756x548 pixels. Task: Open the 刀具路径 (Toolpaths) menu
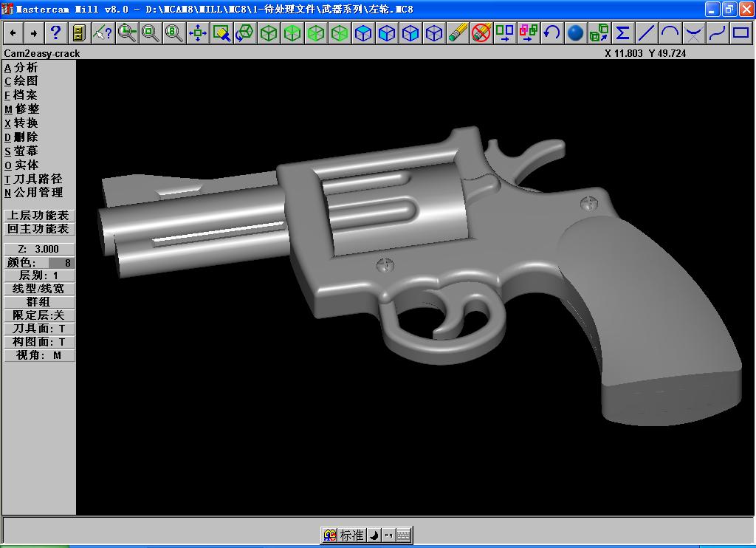[x=33, y=179]
